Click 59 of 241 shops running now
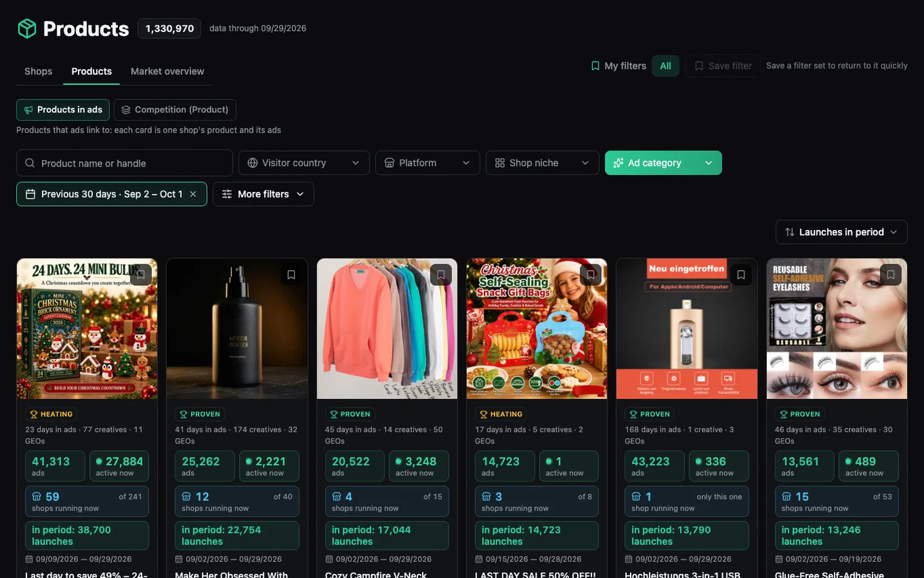924x578 pixels. click(87, 501)
